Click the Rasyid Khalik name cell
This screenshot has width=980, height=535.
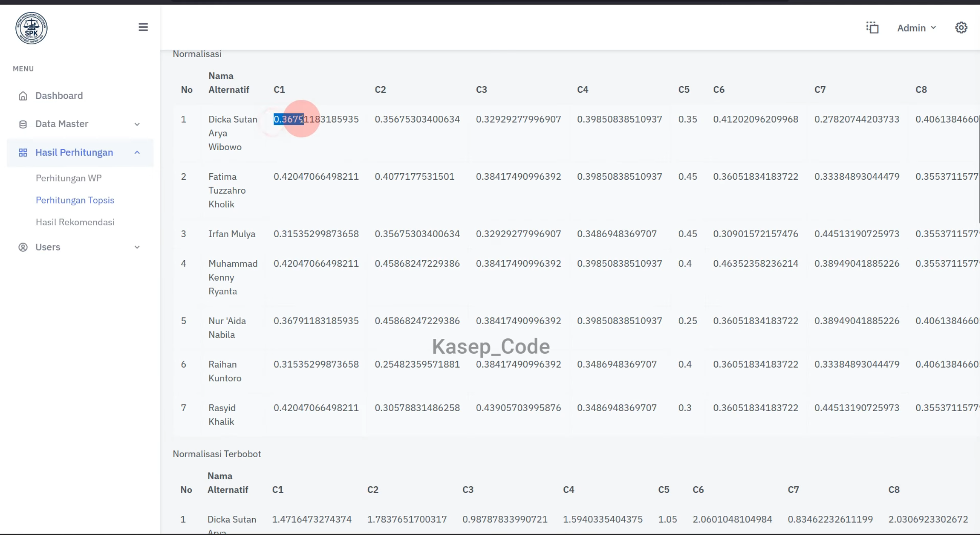(x=222, y=415)
